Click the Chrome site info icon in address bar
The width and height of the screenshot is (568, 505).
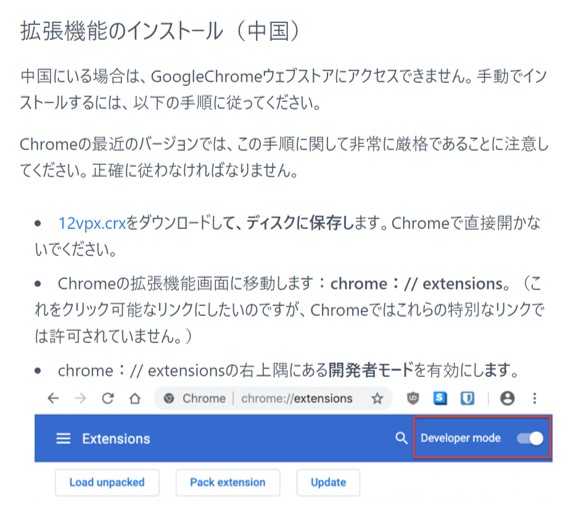pos(168,398)
